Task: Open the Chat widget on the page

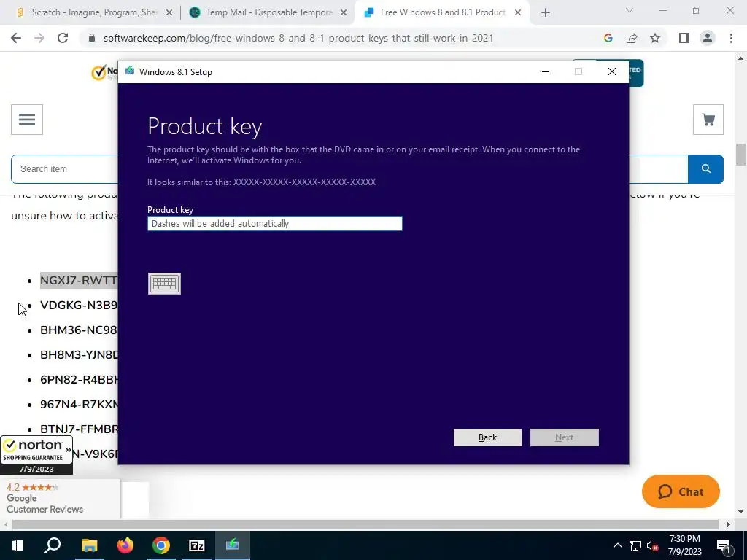Action: (x=681, y=491)
